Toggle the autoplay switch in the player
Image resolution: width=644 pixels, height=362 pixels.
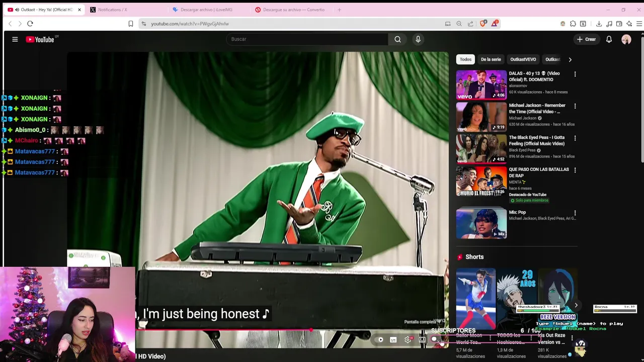(x=380, y=340)
